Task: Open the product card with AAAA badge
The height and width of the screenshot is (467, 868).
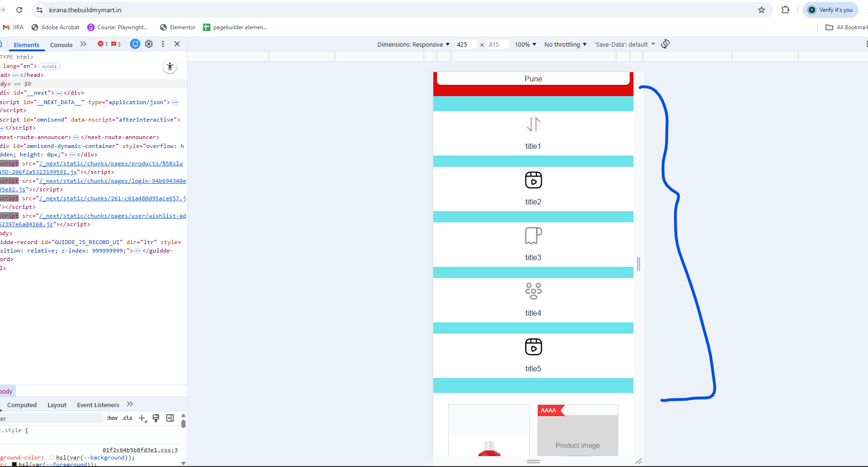Action: (x=578, y=430)
